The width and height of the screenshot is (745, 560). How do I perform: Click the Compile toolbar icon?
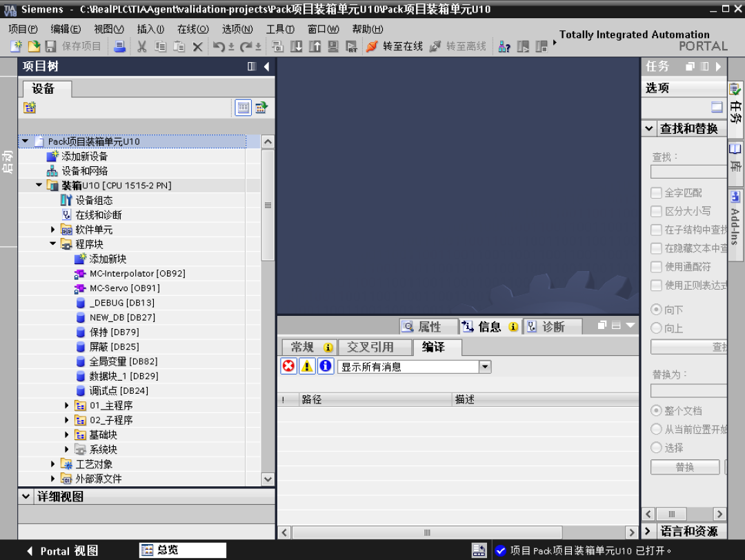[x=278, y=46]
